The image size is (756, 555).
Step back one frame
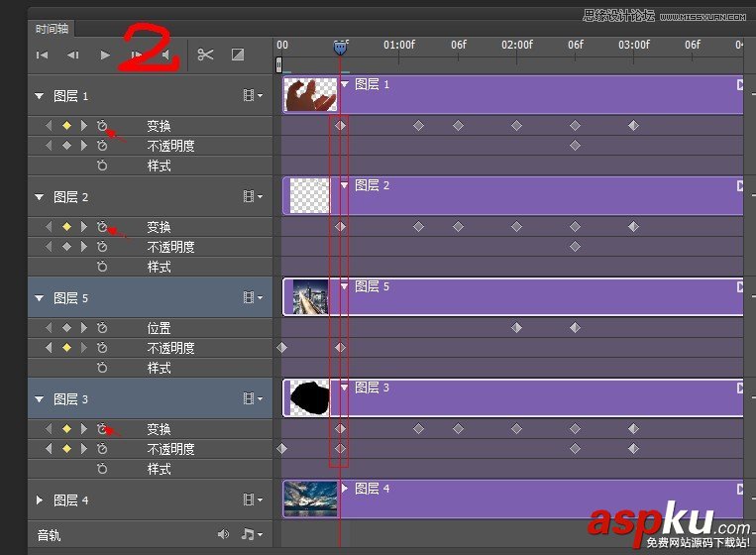[x=72, y=55]
